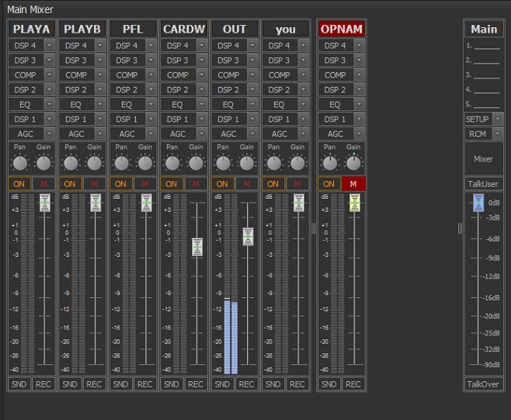Click PLAYB EQ effect slot

(77, 104)
